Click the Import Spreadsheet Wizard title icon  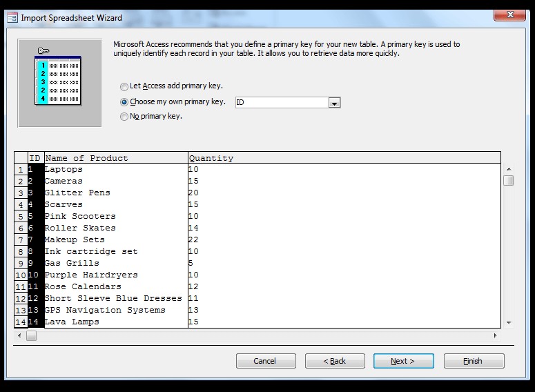coord(12,18)
